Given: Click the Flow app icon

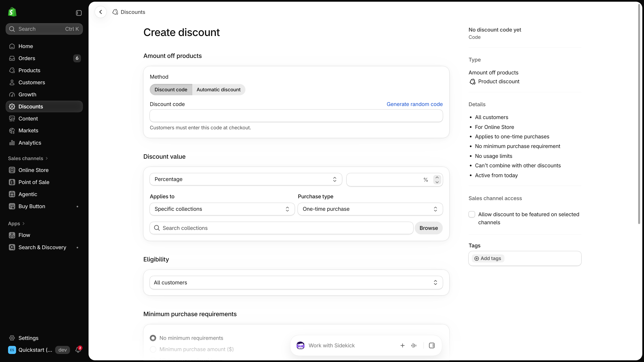Looking at the screenshot, I should [12, 235].
